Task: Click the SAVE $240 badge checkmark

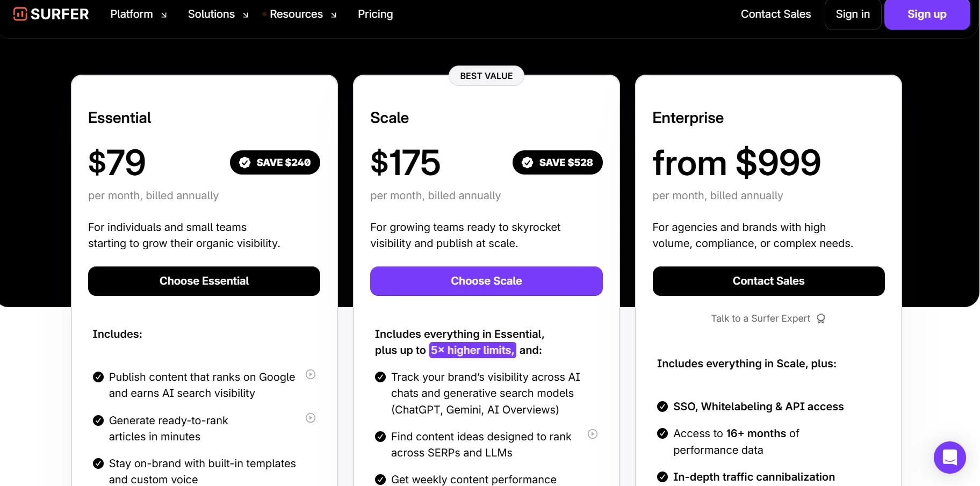Action: click(245, 163)
